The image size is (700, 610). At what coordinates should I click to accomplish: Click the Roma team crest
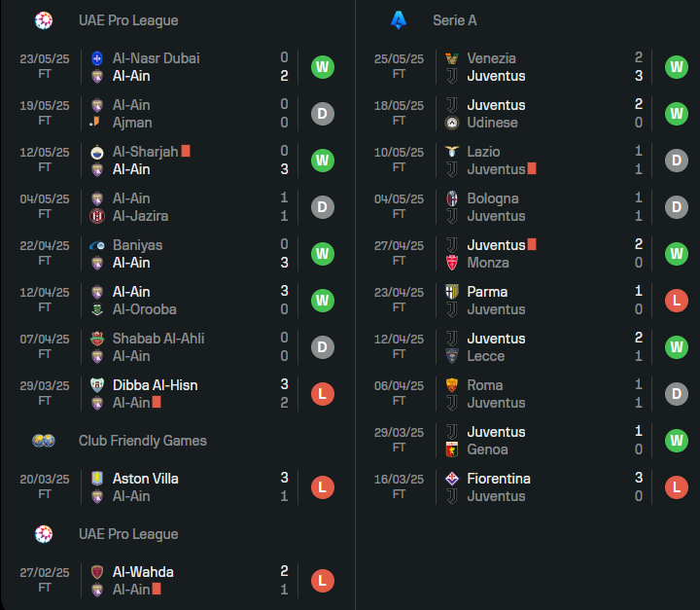click(x=452, y=384)
